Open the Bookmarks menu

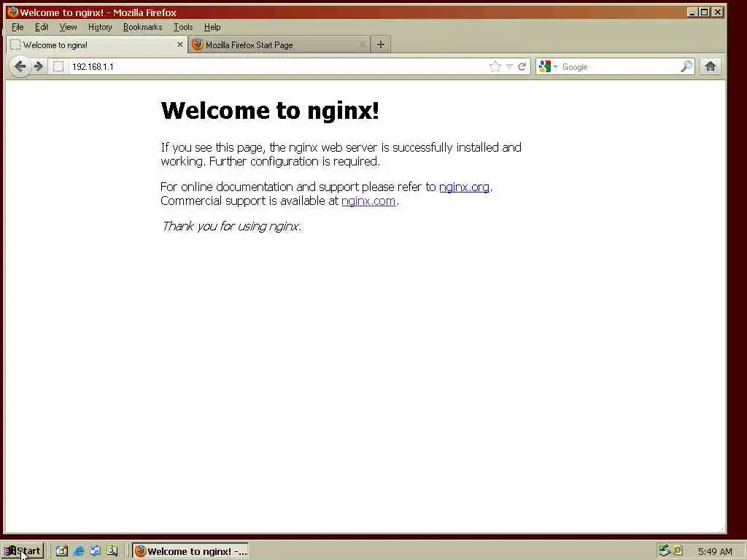tap(142, 27)
